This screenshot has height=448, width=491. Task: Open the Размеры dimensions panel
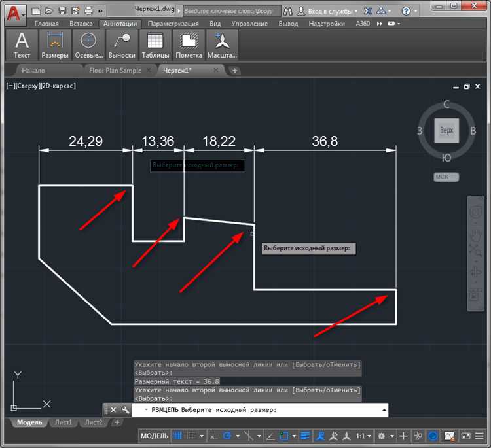coord(55,45)
